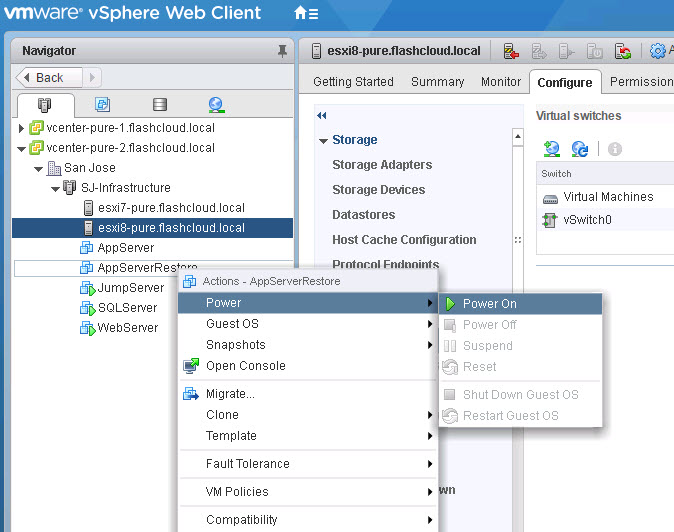Pin the Navigator panel
This screenshot has width=674, height=532.
[282, 51]
